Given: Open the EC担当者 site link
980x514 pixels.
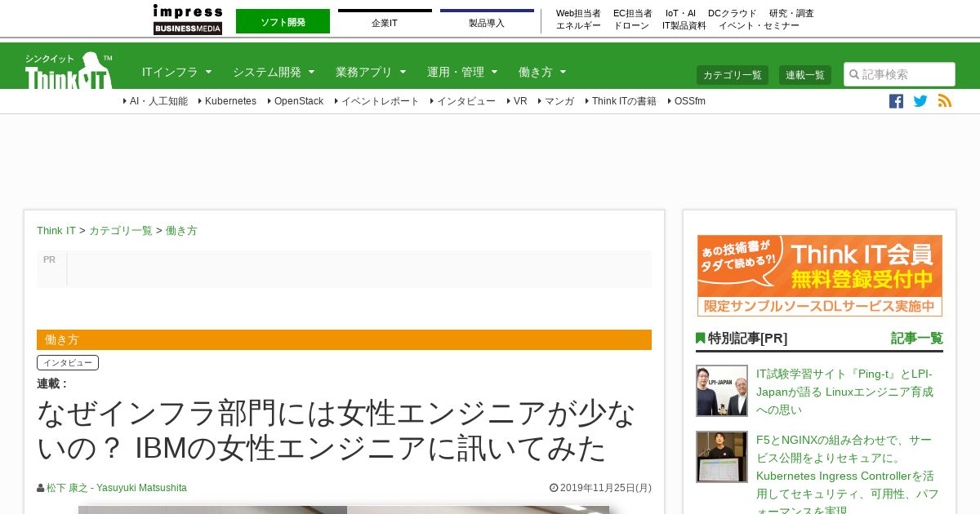Looking at the screenshot, I should click(x=633, y=13).
